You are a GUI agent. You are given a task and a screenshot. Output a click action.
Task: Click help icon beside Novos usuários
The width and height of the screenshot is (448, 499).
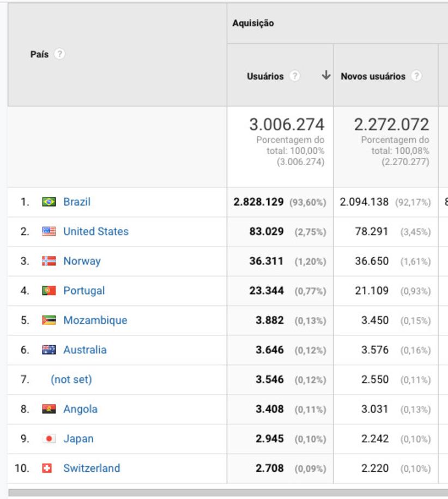click(416, 76)
